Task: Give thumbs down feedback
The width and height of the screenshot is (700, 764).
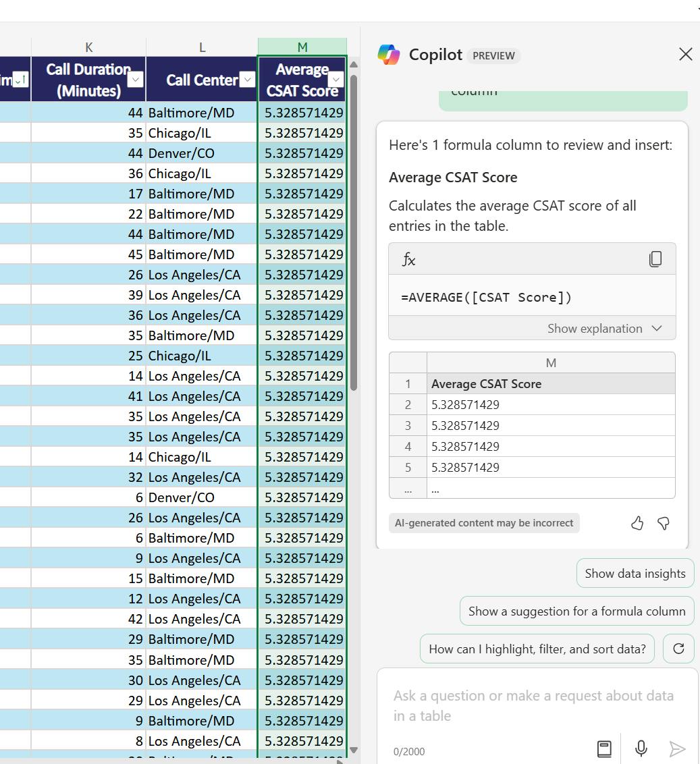Action: pyautogui.click(x=663, y=523)
